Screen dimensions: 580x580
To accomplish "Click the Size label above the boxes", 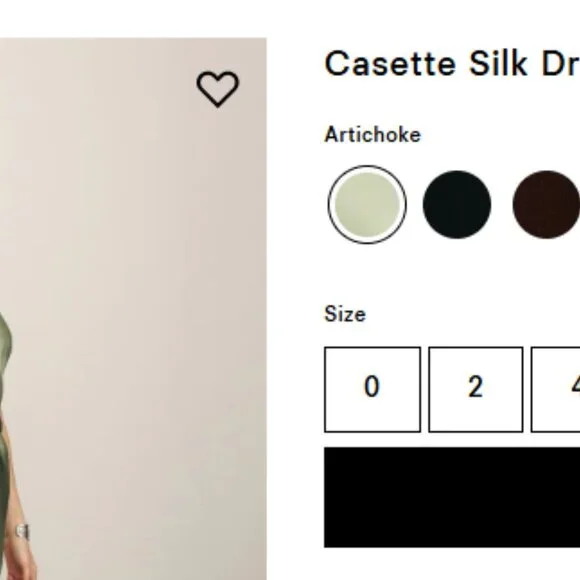I will [345, 314].
